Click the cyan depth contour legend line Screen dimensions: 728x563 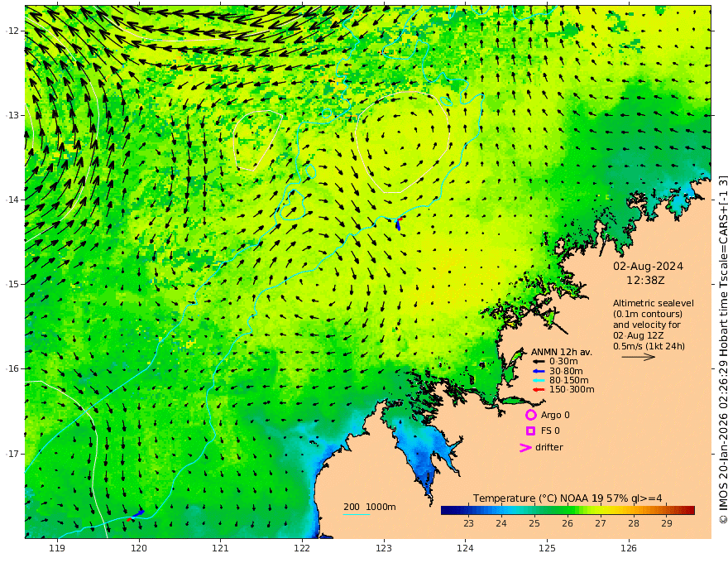pyautogui.click(x=357, y=515)
